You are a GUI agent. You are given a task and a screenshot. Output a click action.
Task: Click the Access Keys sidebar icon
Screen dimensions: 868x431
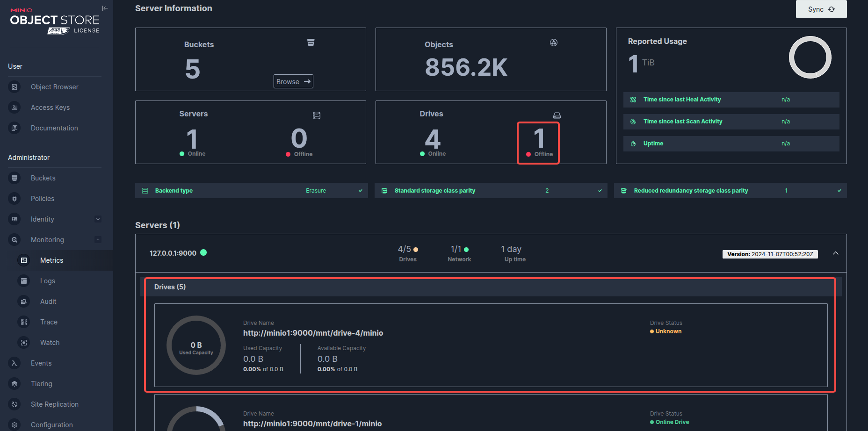[x=14, y=108]
